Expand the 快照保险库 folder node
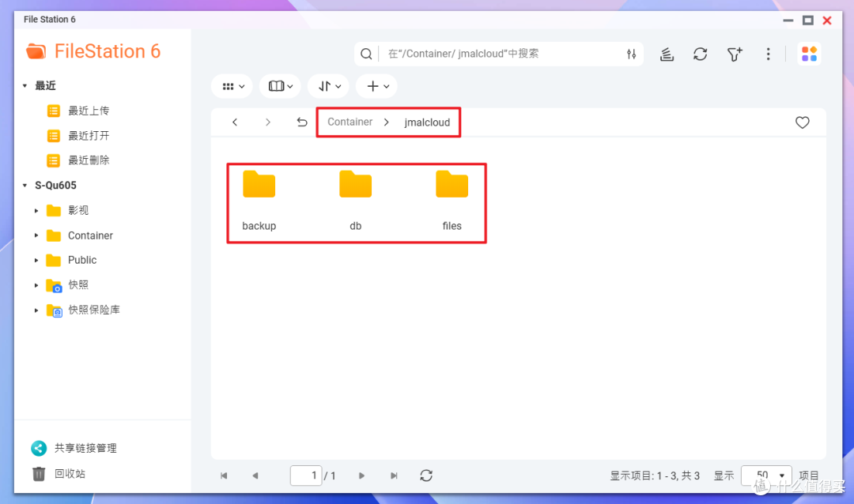The width and height of the screenshot is (854, 504). coord(36,310)
